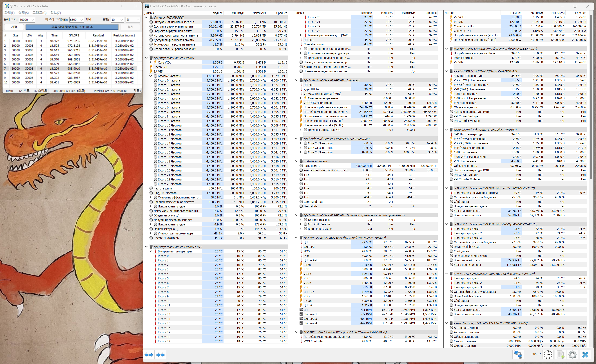
Task: Close sensors with the blue X icon
Action: pyautogui.click(x=585, y=354)
